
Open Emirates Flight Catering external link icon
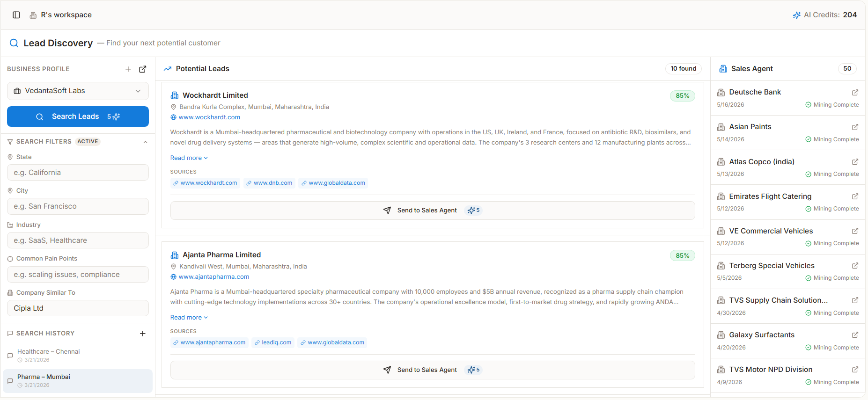855,196
